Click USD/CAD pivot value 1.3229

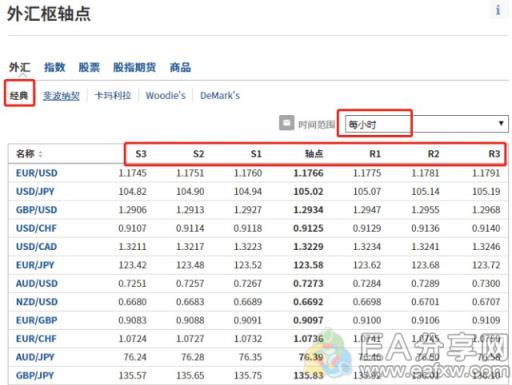(308, 247)
